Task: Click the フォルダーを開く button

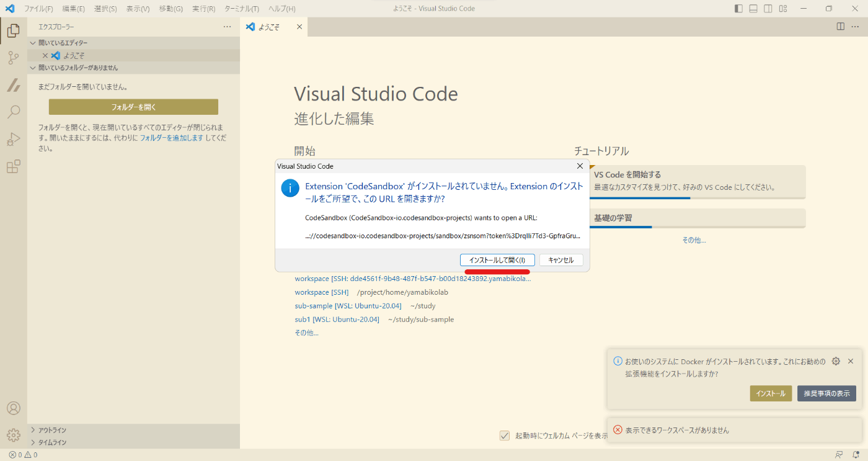Action: (x=133, y=107)
